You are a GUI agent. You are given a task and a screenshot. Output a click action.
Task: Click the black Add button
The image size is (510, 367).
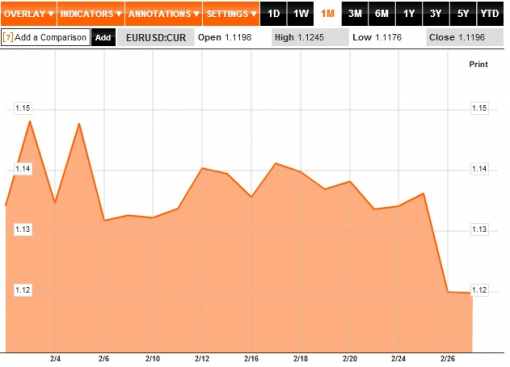pyautogui.click(x=103, y=37)
